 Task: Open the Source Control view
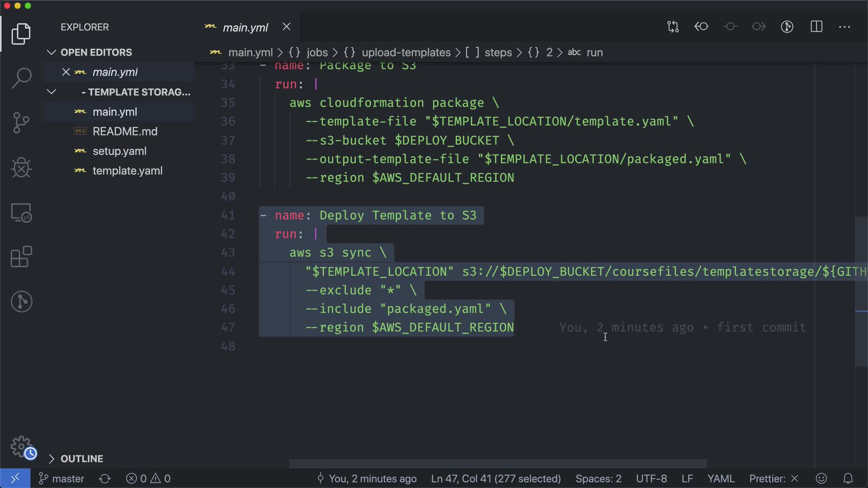tap(21, 123)
